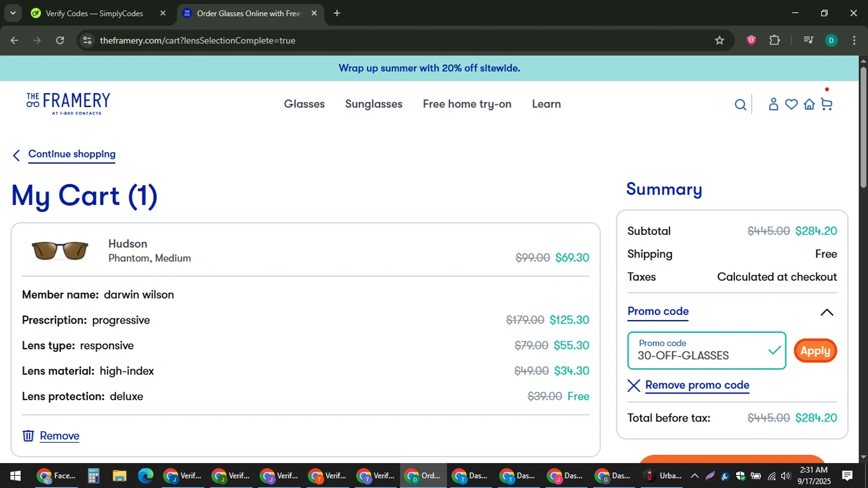Click the 20% off sitewide banner
Screen dimensions: 868x488
(429, 68)
